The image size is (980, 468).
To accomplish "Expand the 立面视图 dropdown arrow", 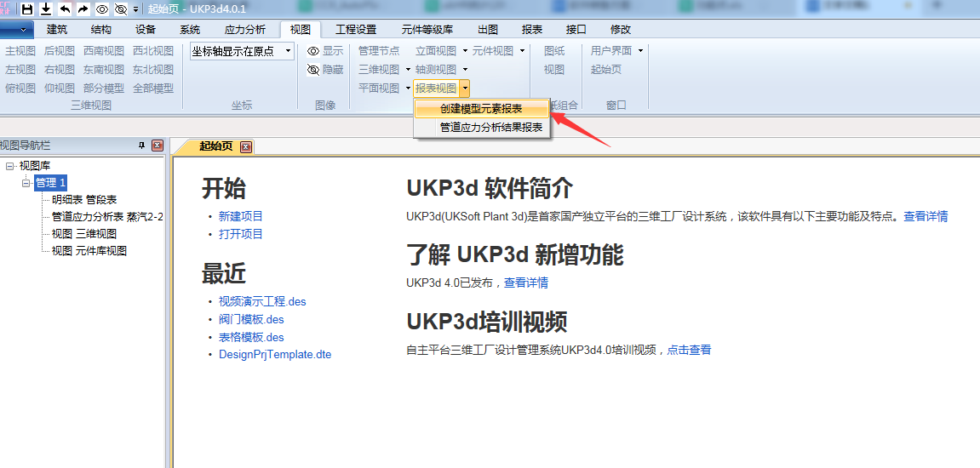I will 465,51.
